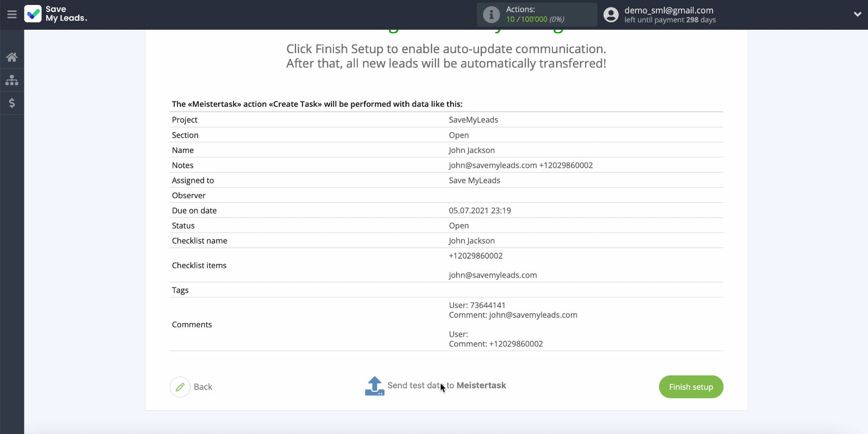Click the Project field label
868x434 pixels.
click(x=184, y=120)
